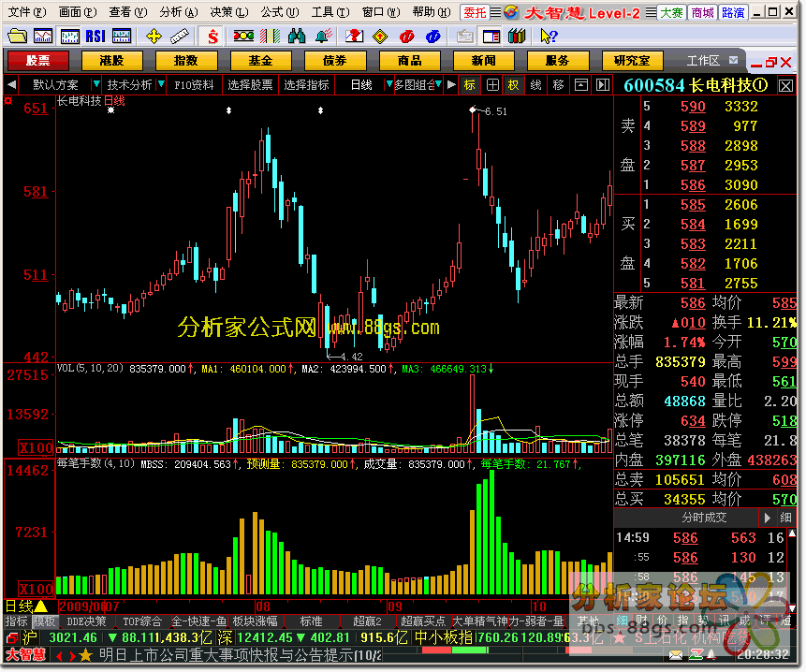This screenshot has width=806, height=672.
Task: Expand the 技术分析 dropdown arrow
Action: tap(161, 84)
